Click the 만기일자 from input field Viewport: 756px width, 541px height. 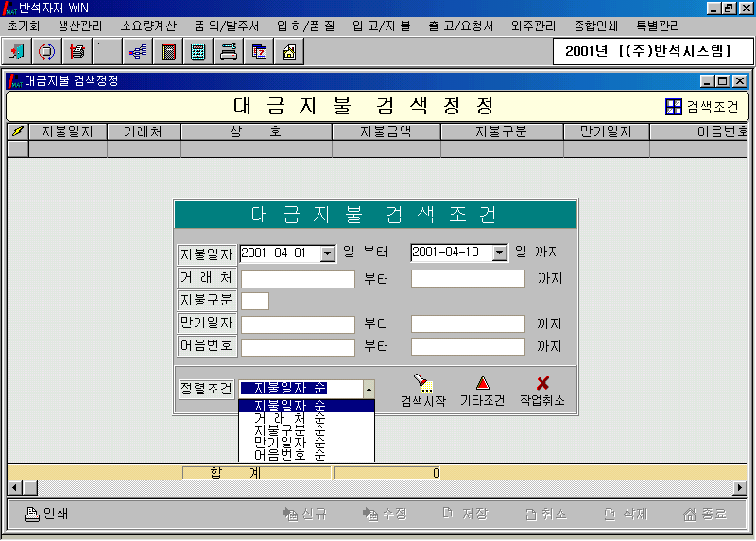[298, 324]
